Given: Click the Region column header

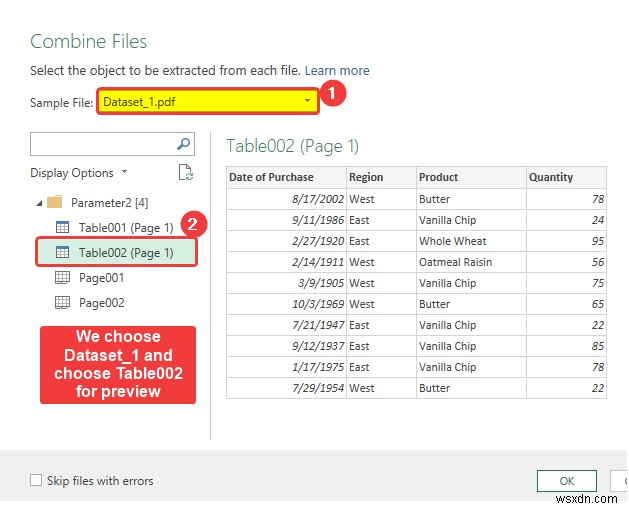Looking at the screenshot, I should click(381, 177).
